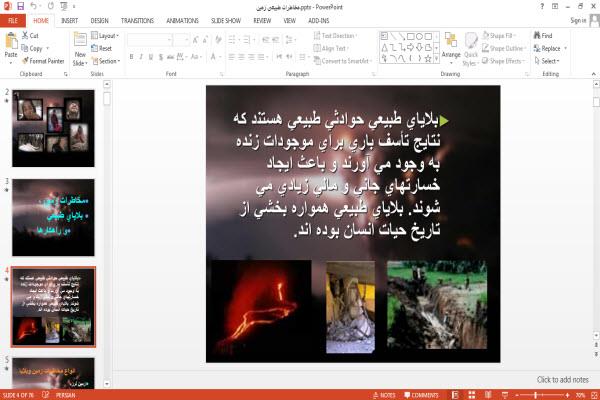Increase the font size
600x400 pixels.
click(x=196, y=39)
